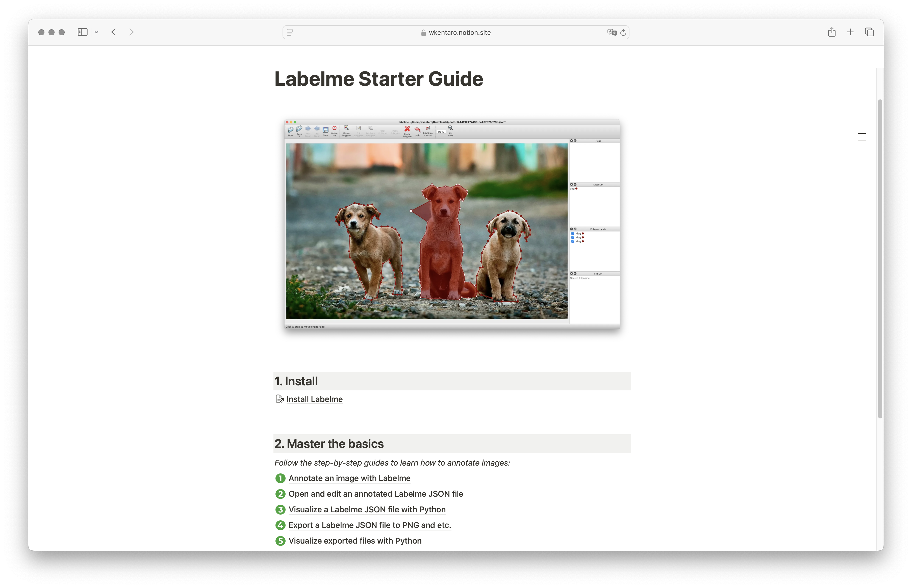
Task: Toggle the Safari sidebar
Action: [x=83, y=32]
